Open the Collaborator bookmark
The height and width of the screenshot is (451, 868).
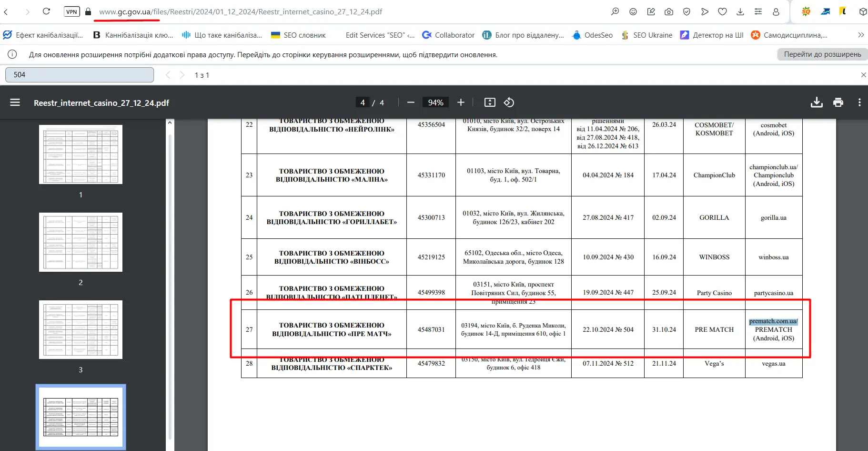tap(448, 35)
